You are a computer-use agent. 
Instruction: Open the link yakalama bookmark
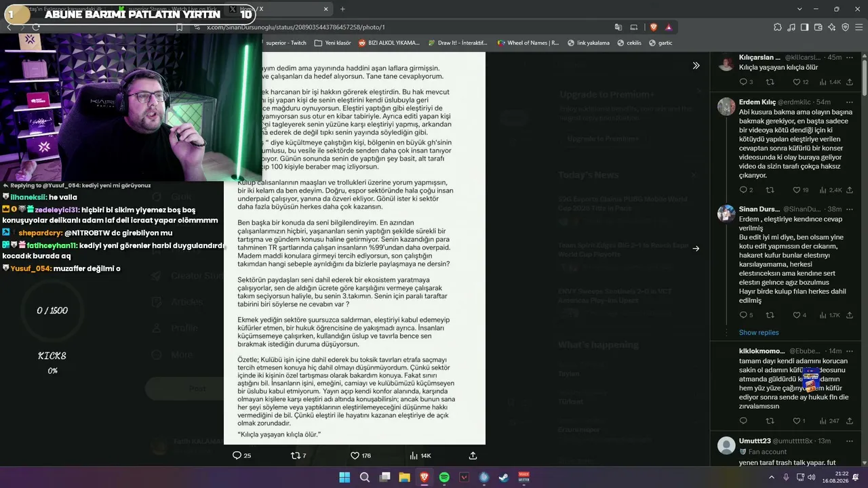click(589, 43)
